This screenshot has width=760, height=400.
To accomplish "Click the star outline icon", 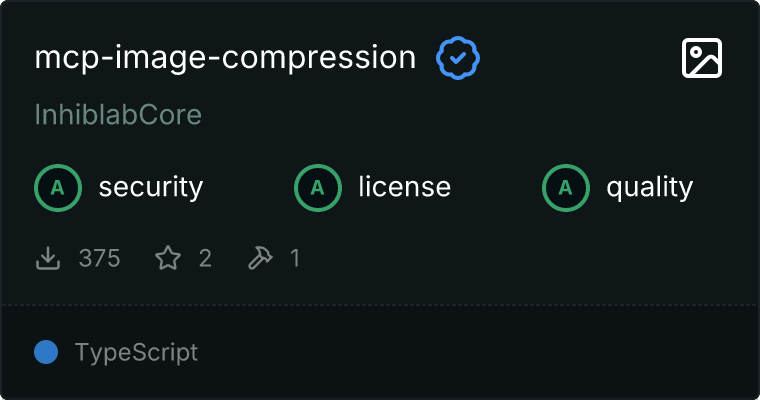I will pos(168,259).
